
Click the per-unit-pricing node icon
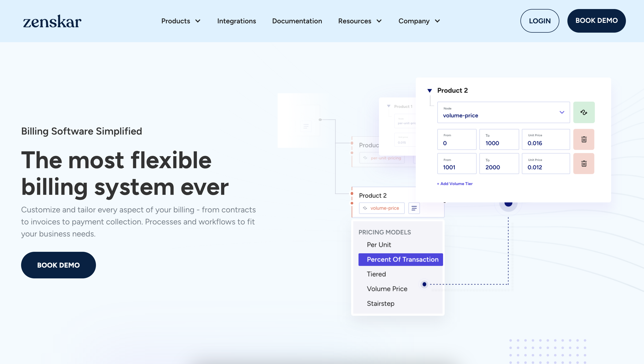365,157
